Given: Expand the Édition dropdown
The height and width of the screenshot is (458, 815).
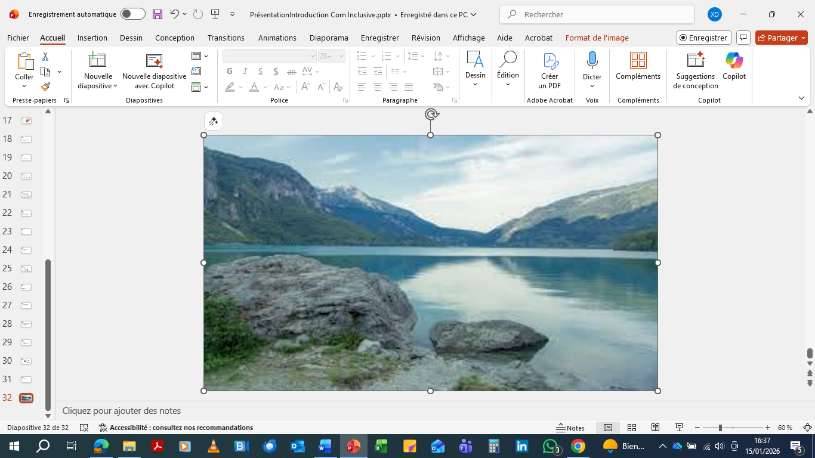Looking at the screenshot, I should pos(508,66).
